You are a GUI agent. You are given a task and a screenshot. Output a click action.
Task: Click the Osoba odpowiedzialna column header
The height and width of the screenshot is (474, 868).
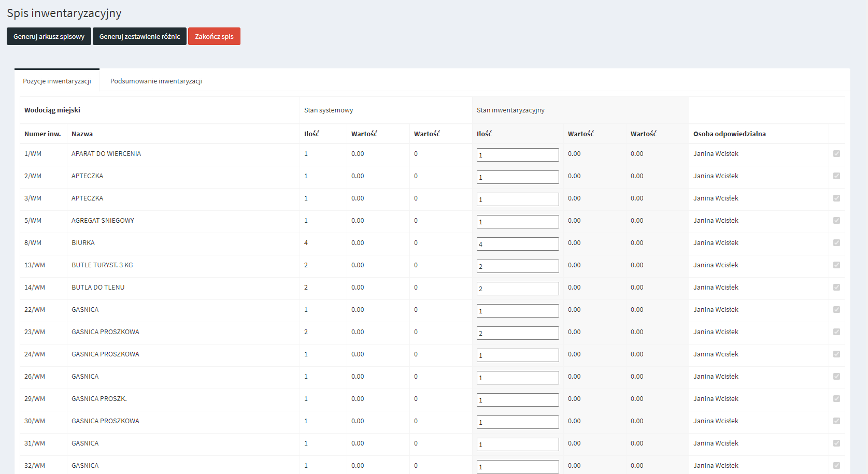729,134
